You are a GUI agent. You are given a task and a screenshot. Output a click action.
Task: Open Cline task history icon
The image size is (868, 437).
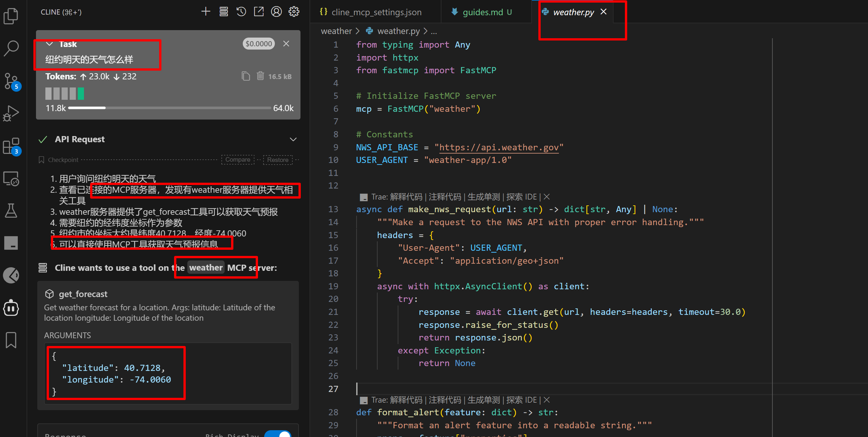coord(241,12)
